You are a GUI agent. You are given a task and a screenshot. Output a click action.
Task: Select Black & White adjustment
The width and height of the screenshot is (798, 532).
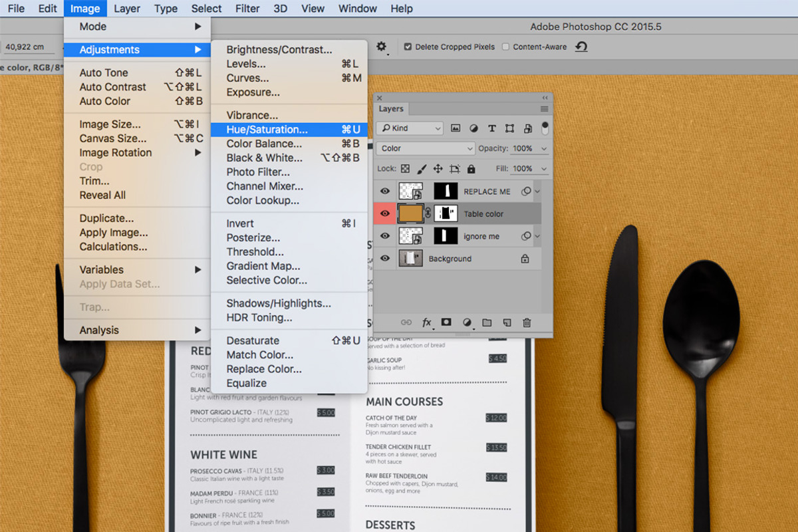(x=289, y=158)
